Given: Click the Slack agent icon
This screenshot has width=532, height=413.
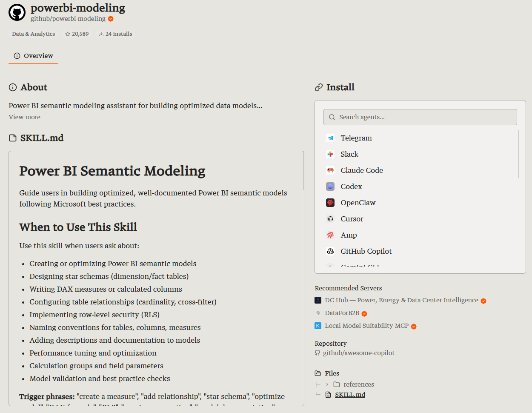Looking at the screenshot, I should tap(330, 154).
